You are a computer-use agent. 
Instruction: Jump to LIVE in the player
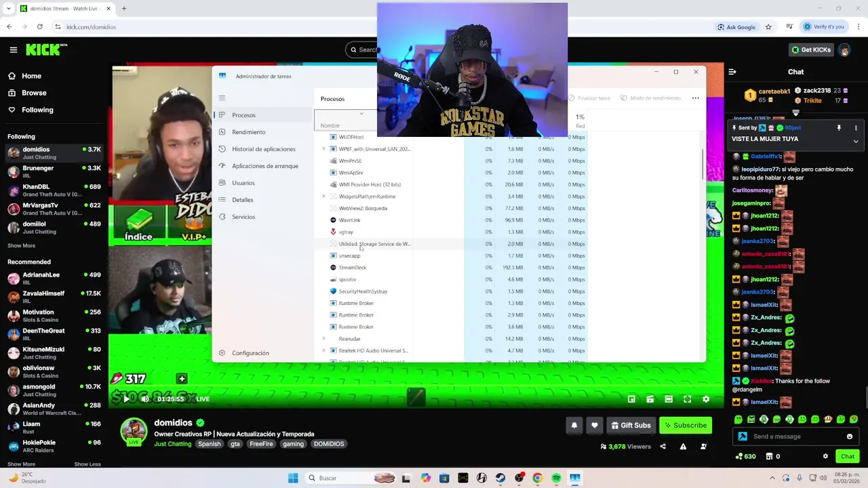[x=203, y=399]
